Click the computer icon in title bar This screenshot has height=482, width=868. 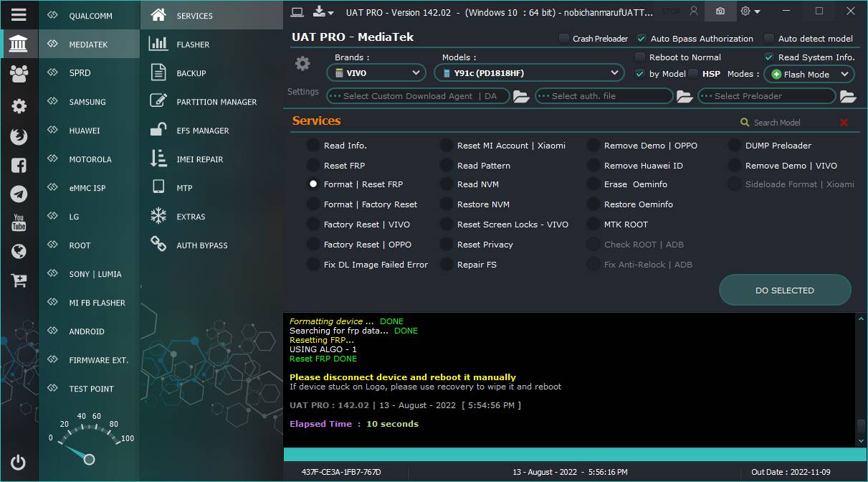[x=297, y=11]
